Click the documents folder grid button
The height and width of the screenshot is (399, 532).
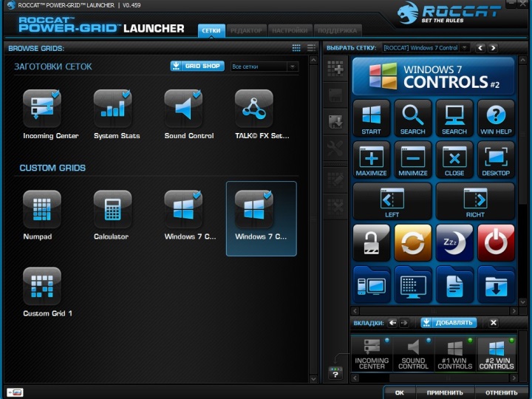(x=454, y=284)
